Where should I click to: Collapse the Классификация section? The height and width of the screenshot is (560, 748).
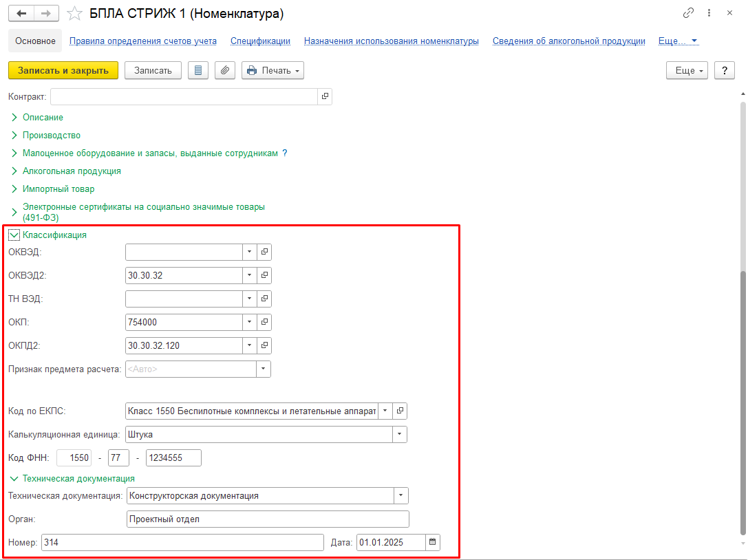tap(14, 235)
